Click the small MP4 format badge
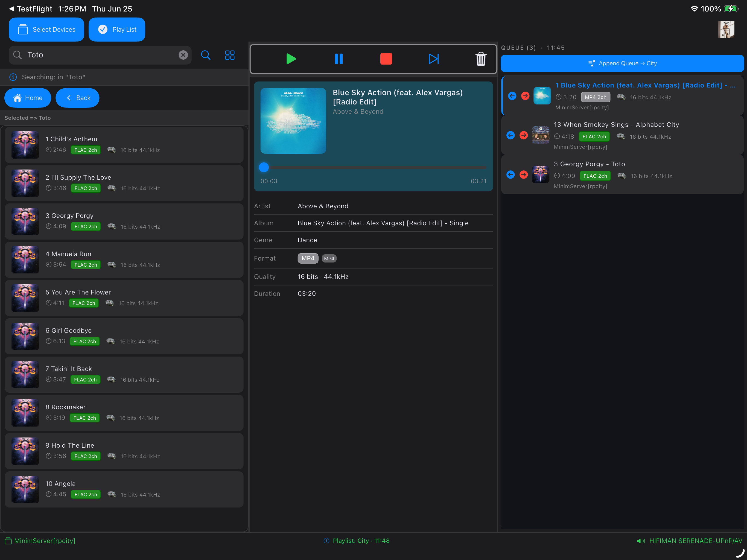Image resolution: width=747 pixels, height=560 pixels. click(329, 258)
